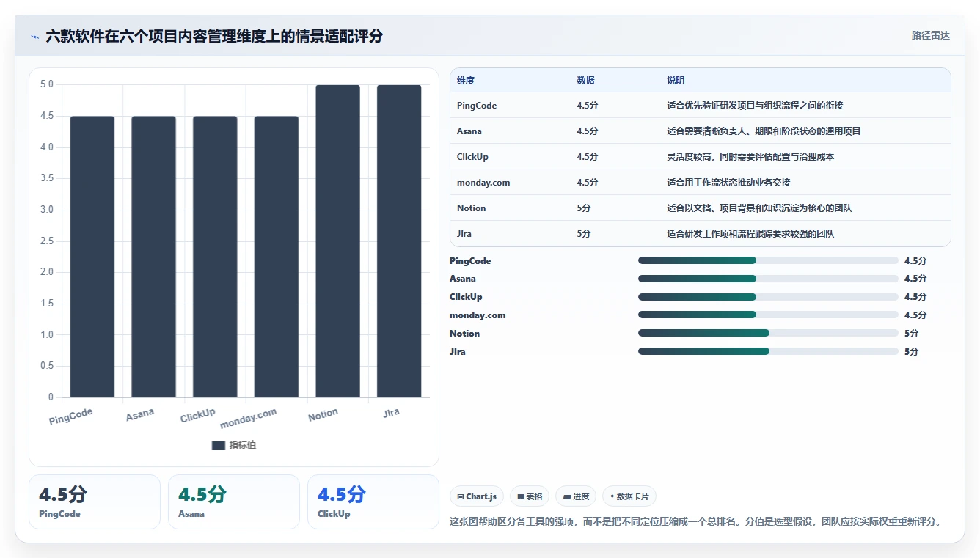Click the 5分 score in Jira's table row
Screen dimensions: 980x558
pyautogui.click(x=584, y=234)
